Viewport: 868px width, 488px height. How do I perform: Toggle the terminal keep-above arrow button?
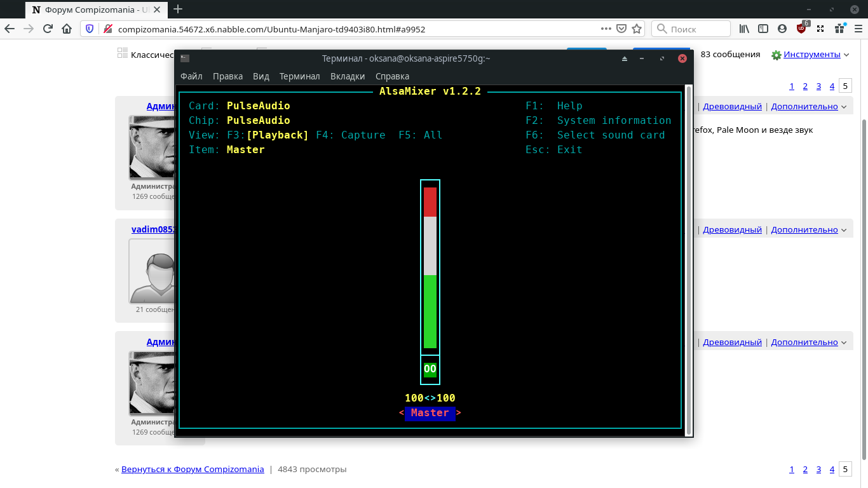click(x=624, y=58)
